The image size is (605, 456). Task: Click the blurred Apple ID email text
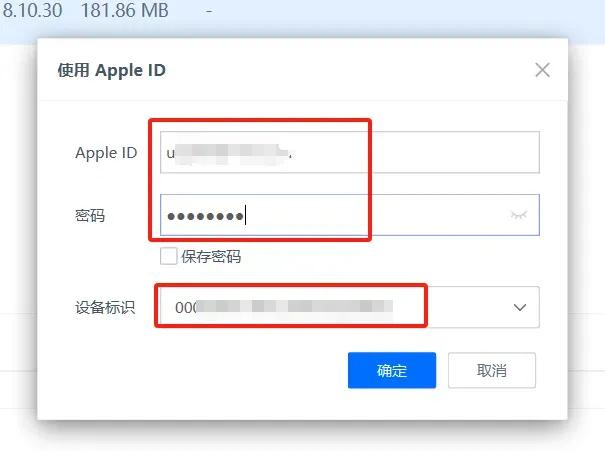(229, 153)
